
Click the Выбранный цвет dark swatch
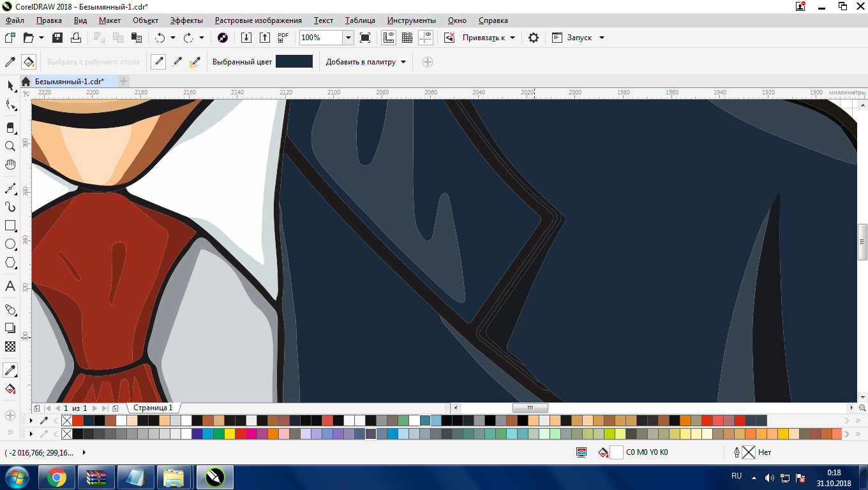click(x=294, y=62)
